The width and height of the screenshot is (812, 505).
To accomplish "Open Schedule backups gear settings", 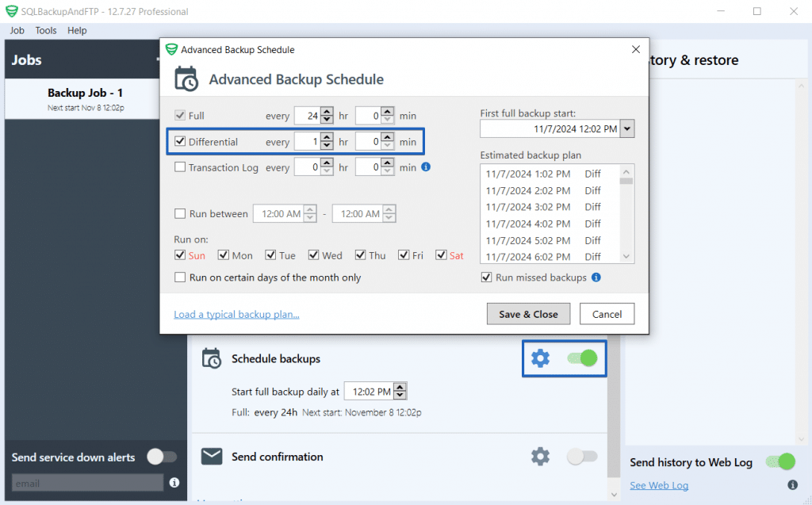I will pos(540,358).
